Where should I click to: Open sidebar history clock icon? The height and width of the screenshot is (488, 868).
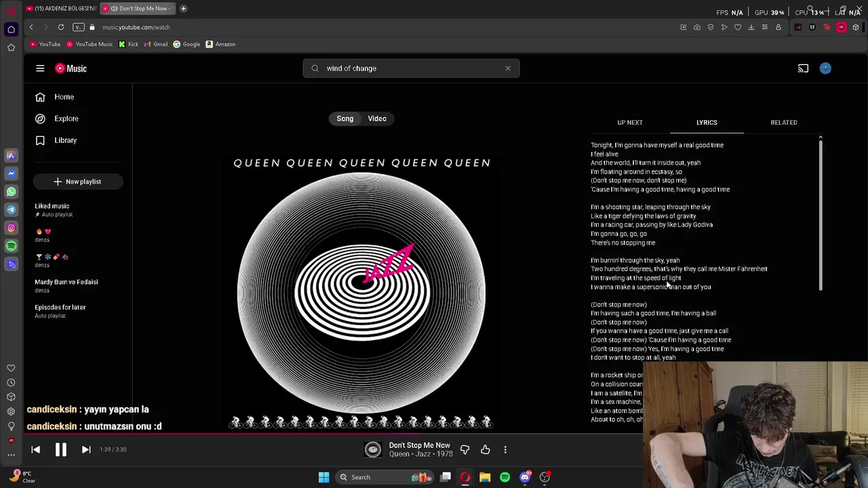[11, 382]
